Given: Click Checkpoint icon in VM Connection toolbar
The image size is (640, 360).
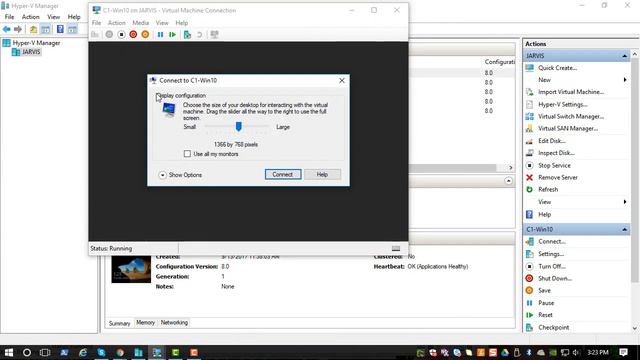Looking at the screenshot, I should pos(187,35).
